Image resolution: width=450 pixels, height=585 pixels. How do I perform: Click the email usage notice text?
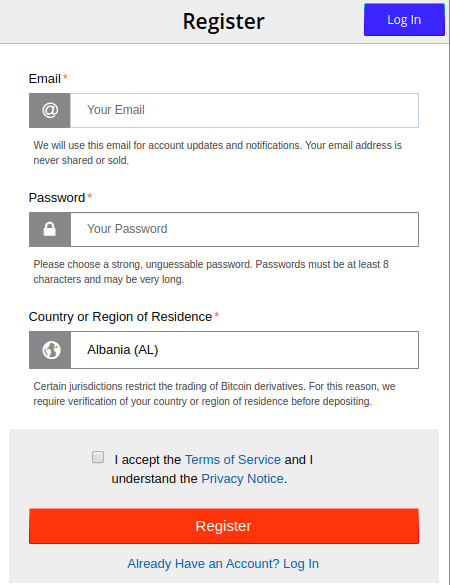coord(218,153)
